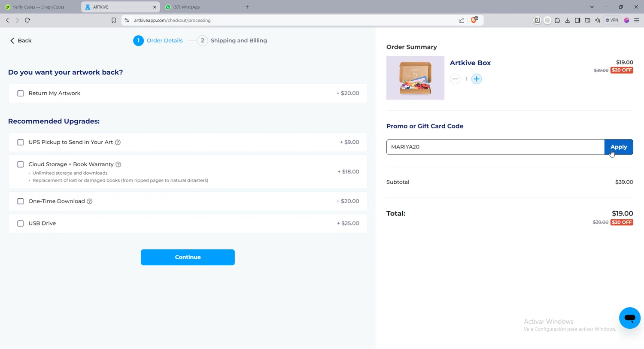644x349 pixels.
Task: Select step 2 Shipping and Billing
Action: [232, 40]
